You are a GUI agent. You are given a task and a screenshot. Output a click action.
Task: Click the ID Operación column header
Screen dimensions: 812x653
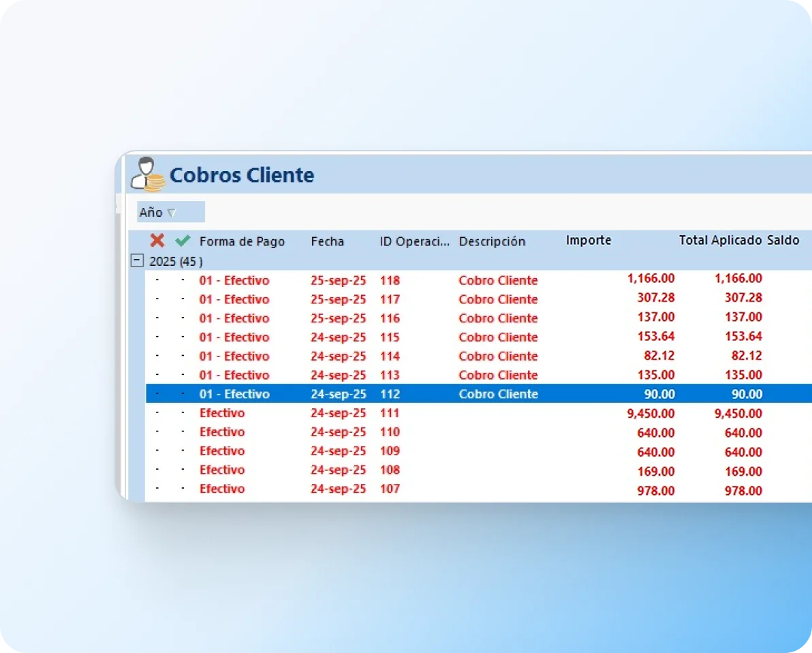pos(414,241)
